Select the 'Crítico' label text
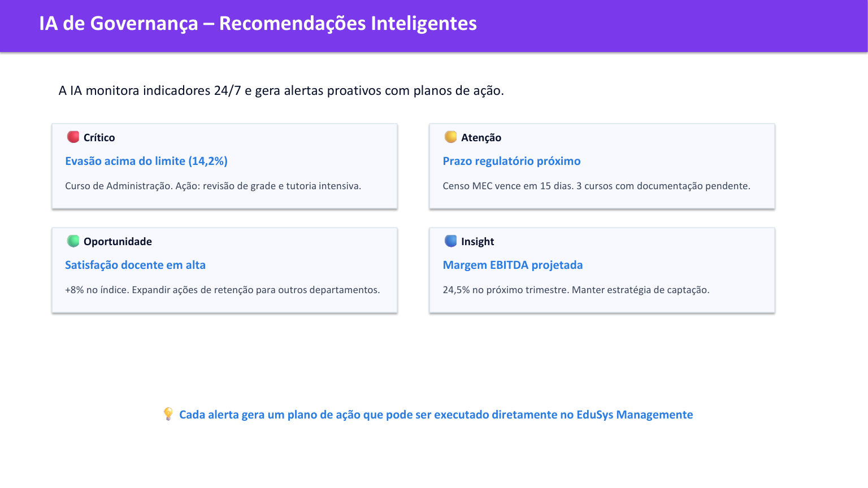 pos(99,137)
